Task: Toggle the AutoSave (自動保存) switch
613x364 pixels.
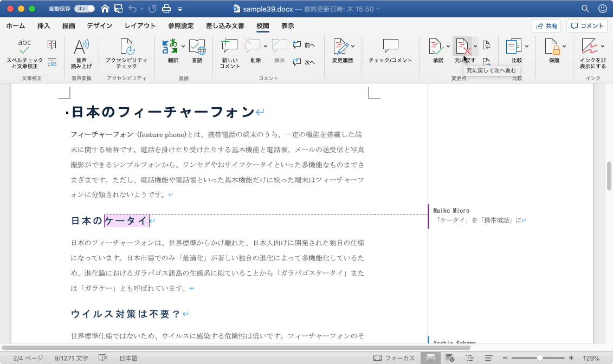Action: click(x=85, y=9)
